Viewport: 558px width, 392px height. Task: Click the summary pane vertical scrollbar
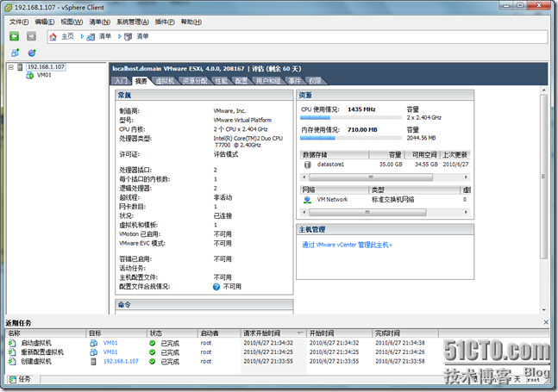pyautogui.click(x=543, y=177)
